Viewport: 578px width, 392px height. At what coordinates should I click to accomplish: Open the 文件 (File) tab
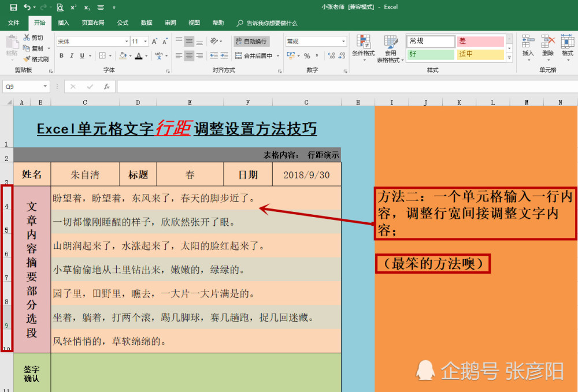tap(14, 23)
